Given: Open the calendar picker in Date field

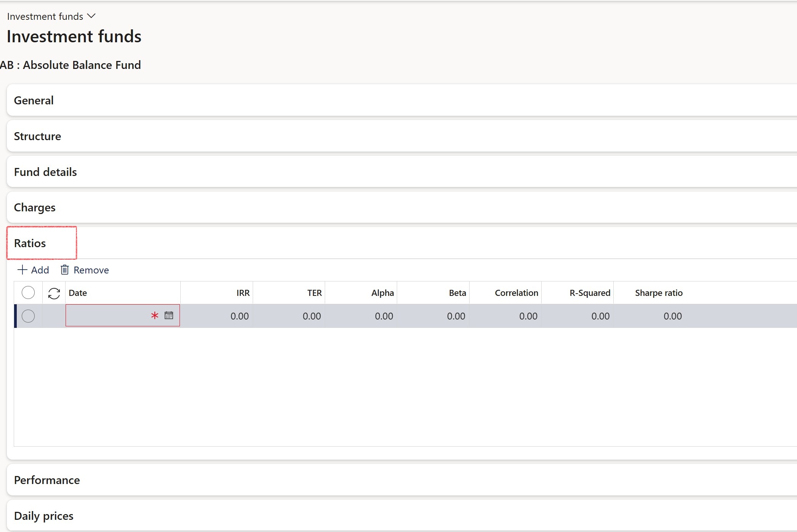Looking at the screenshot, I should [x=169, y=315].
